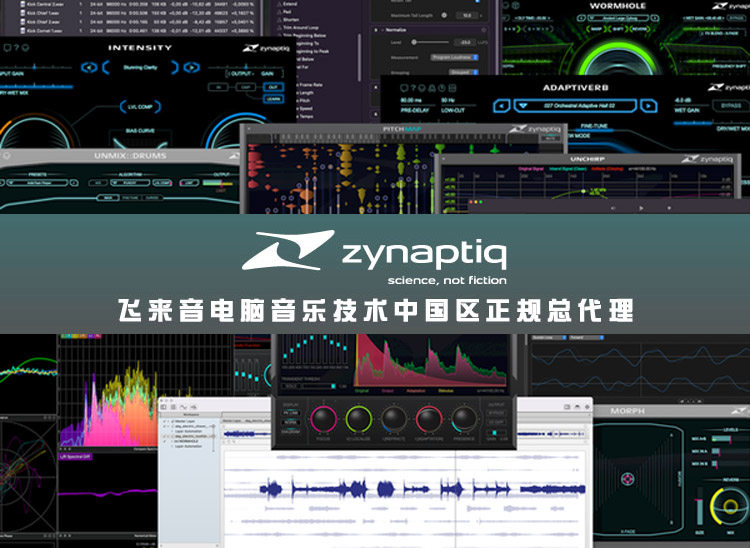750x548 pixels.
Task: Go to previous preset in Intensity
Action: [x=89, y=67]
